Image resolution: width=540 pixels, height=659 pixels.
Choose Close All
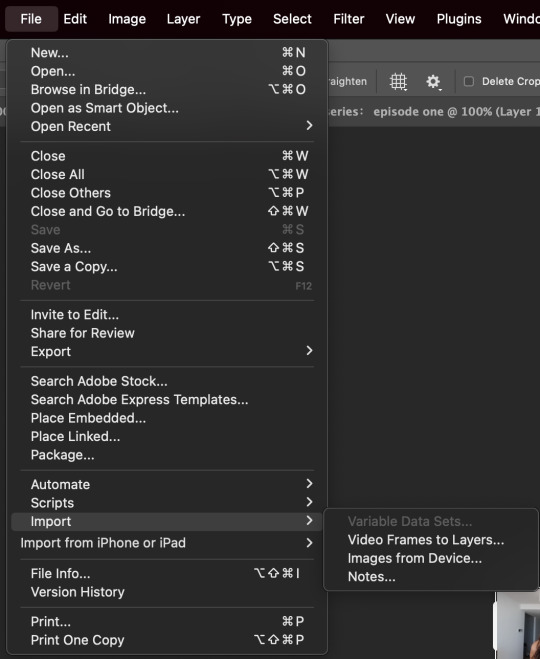(167, 174)
